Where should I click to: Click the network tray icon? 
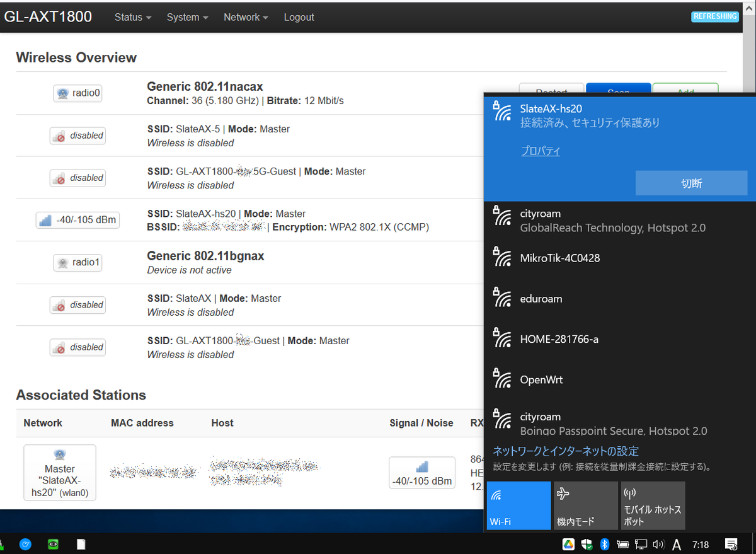641,544
